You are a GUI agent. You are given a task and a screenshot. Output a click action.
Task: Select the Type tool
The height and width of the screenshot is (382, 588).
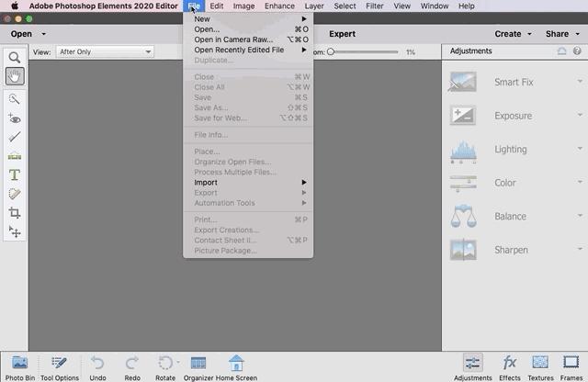[x=15, y=174]
